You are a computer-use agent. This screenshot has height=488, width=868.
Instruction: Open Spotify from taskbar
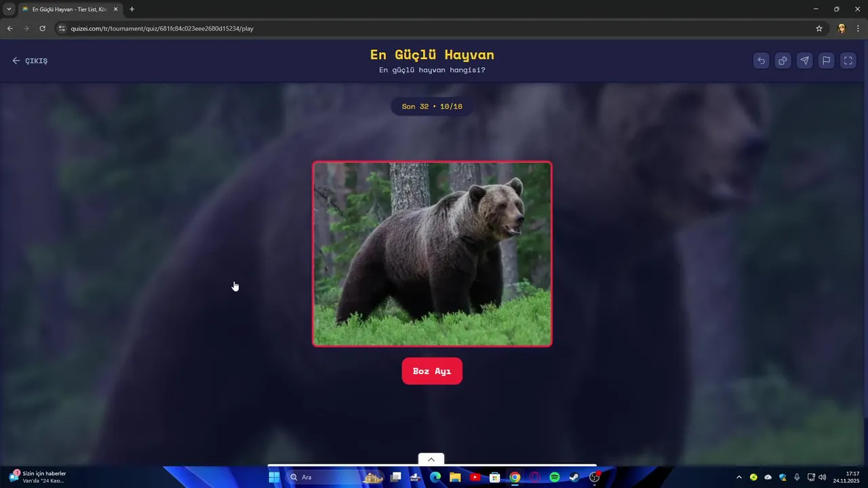pyautogui.click(x=555, y=477)
